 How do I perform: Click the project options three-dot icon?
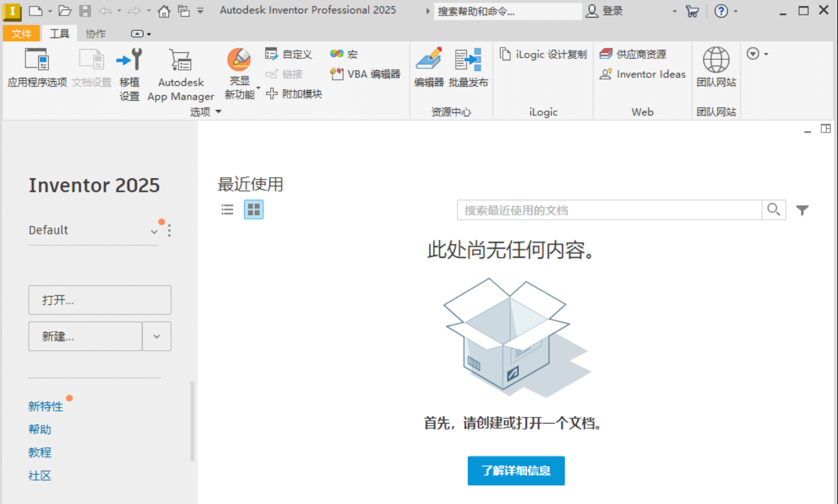tap(169, 231)
